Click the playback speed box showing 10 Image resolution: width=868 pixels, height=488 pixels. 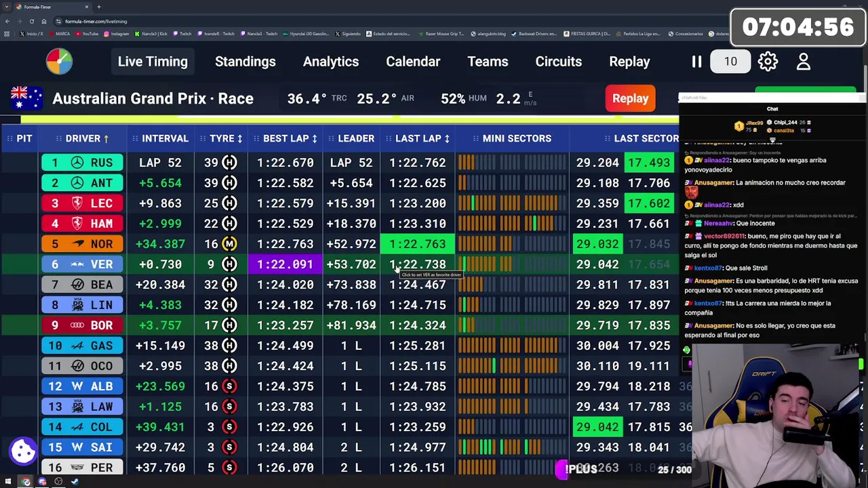pos(730,62)
